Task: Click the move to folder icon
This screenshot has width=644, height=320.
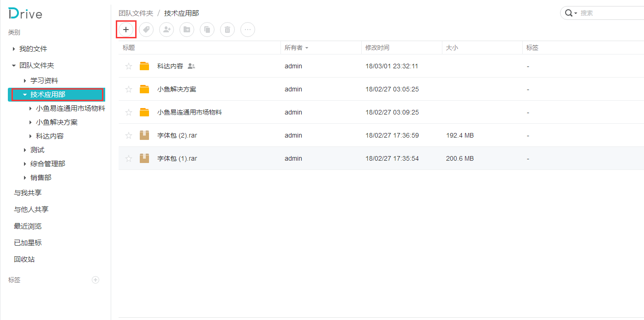Action: [x=187, y=30]
